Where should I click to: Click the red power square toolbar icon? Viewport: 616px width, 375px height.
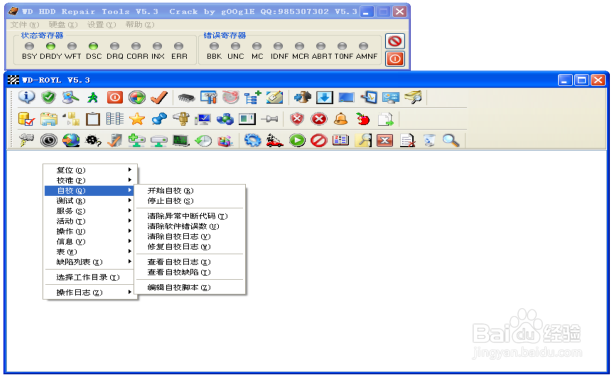tap(115, 97)
